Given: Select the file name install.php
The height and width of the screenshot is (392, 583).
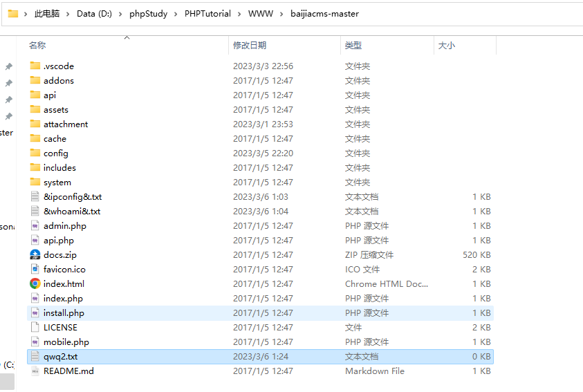Looking at the screenshot, I should click(64, 313).
